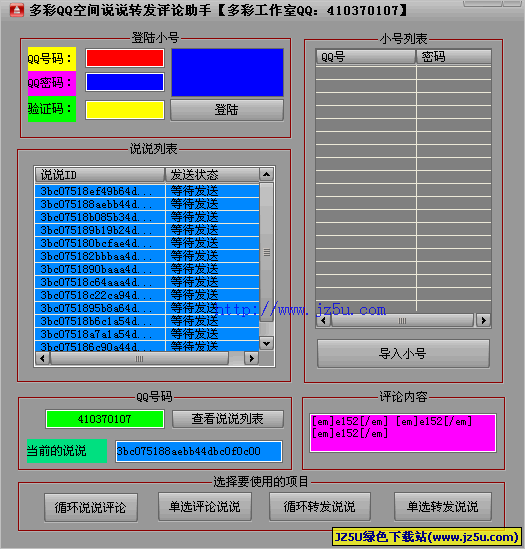Click the 循环转发说说 button
The width and height of the screenshot is (525, 549).
(320, 507)
